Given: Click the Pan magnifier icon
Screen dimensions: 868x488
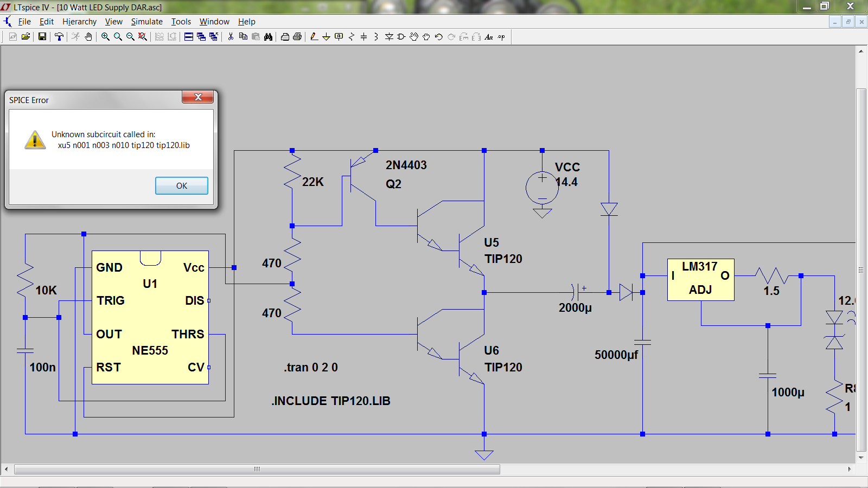Looking at the screenshot, I should tap(118, 37).
